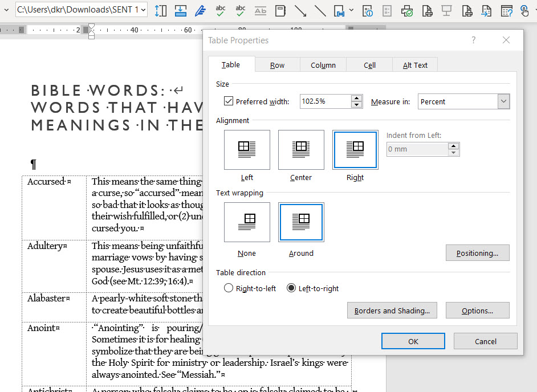The image size is (537, 392).
Task: Click the "Accursed" table cell
Action: [54, 207]
